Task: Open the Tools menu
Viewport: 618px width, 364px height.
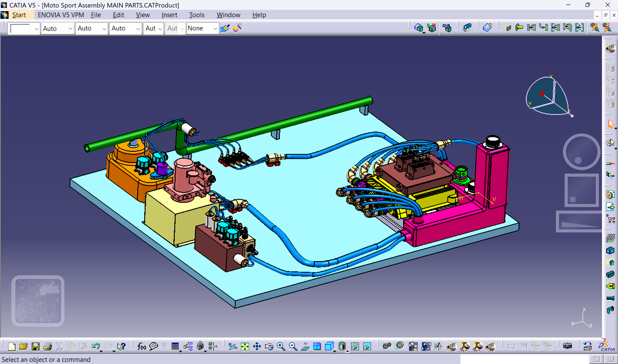Action: tap(196, 15)
